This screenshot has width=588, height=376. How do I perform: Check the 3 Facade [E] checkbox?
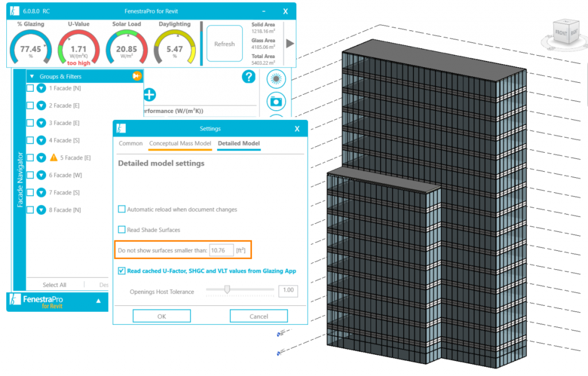[30, 123]
